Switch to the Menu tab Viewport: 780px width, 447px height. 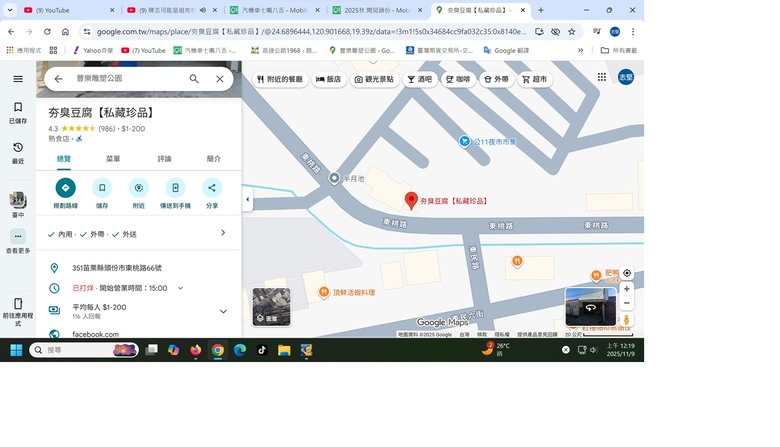pos(113,159)
